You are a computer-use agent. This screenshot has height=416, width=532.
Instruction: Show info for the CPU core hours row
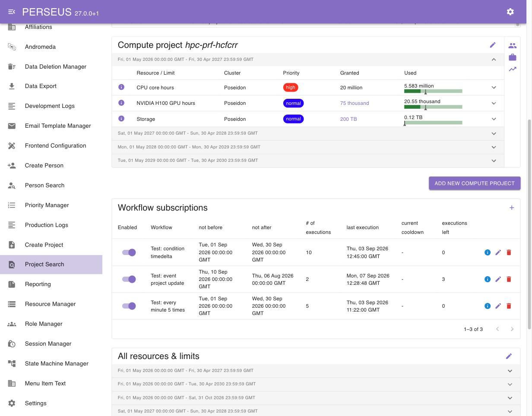[x=121, y=87]
